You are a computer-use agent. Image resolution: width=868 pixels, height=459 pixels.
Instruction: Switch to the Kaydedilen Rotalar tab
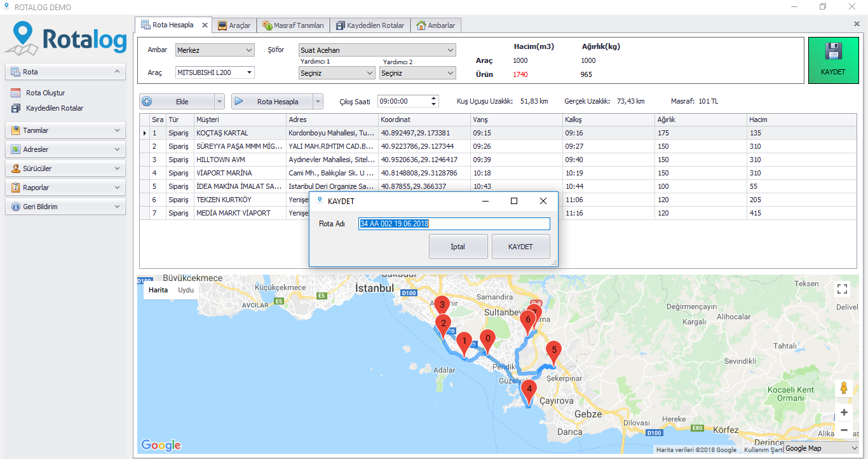(370, 25)
